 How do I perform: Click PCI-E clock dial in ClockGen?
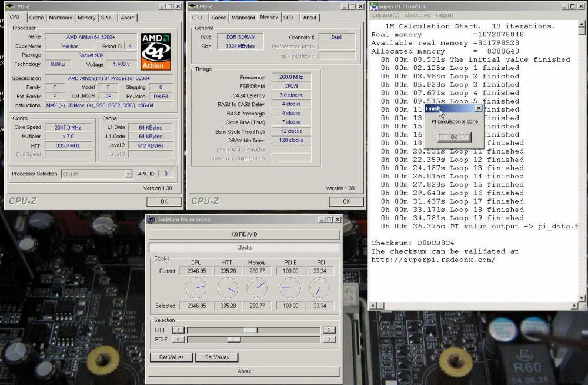[290, 288]
